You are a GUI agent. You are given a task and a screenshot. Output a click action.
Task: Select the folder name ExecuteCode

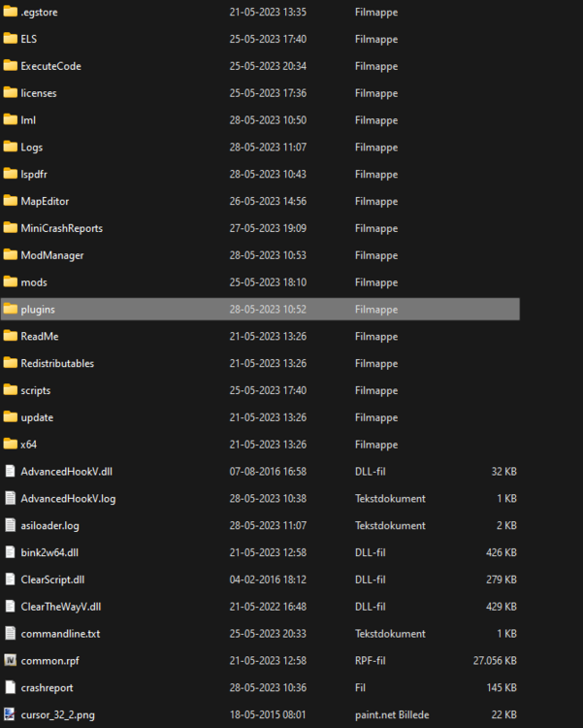coord(50,66)
